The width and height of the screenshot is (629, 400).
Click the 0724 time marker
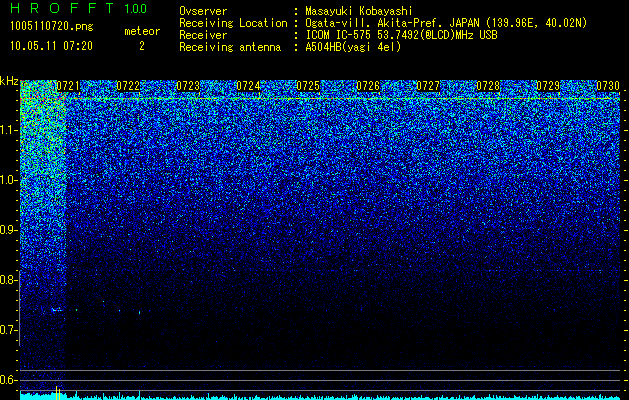[x=248, y=86]
